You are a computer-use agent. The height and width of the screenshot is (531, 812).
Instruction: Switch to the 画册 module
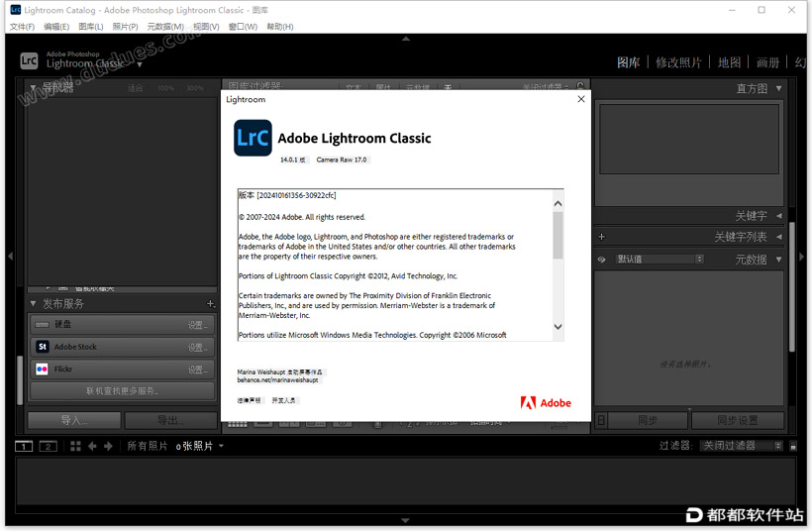767,62
